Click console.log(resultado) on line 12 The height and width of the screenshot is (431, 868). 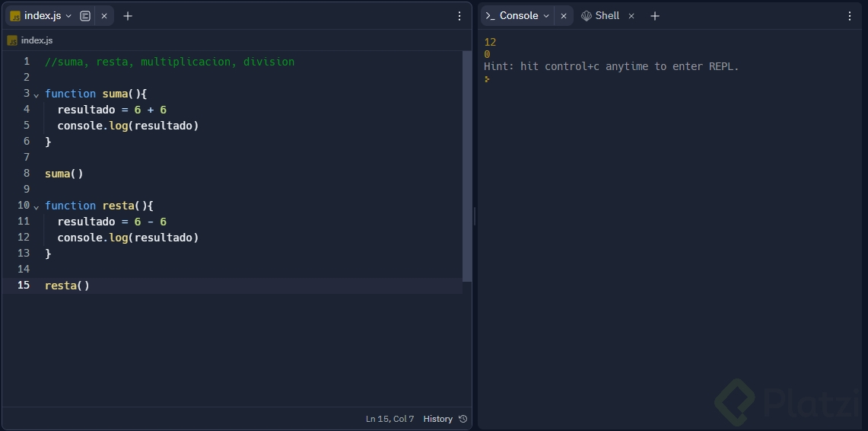pos(128,238)
